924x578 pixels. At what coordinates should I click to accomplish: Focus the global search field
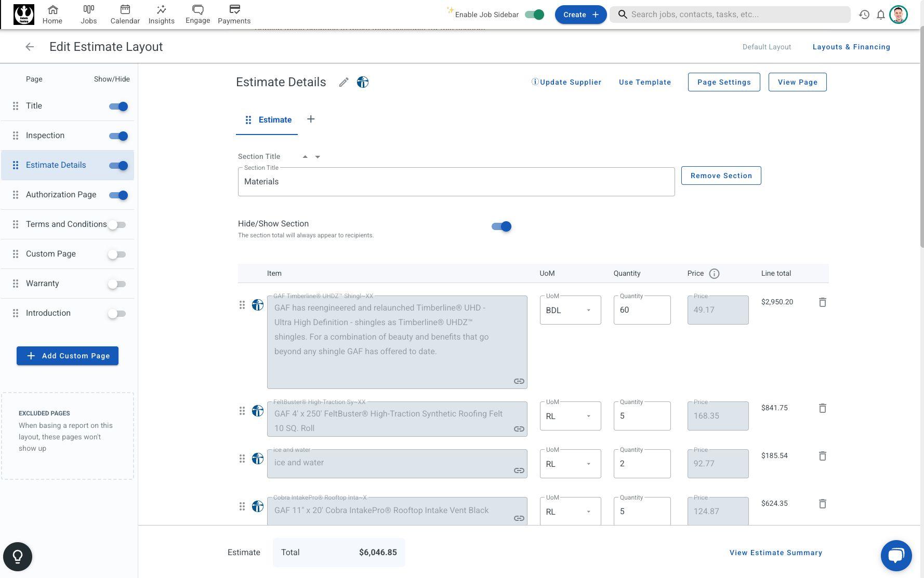point(730,15)
